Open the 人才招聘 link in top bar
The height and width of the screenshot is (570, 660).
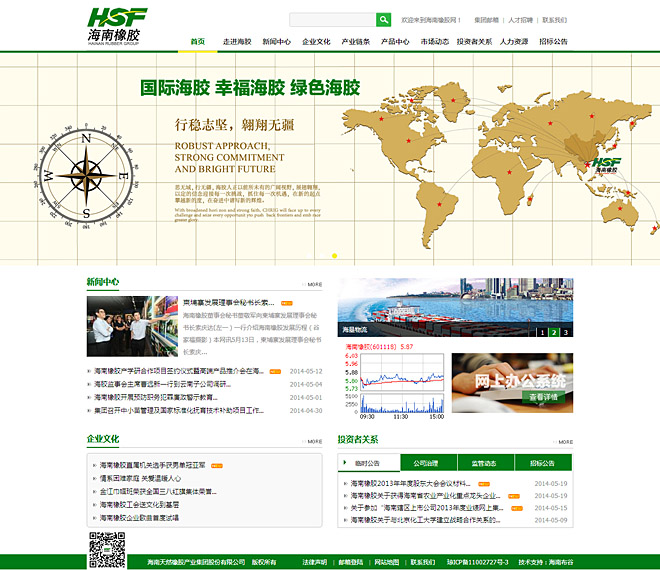520,20
